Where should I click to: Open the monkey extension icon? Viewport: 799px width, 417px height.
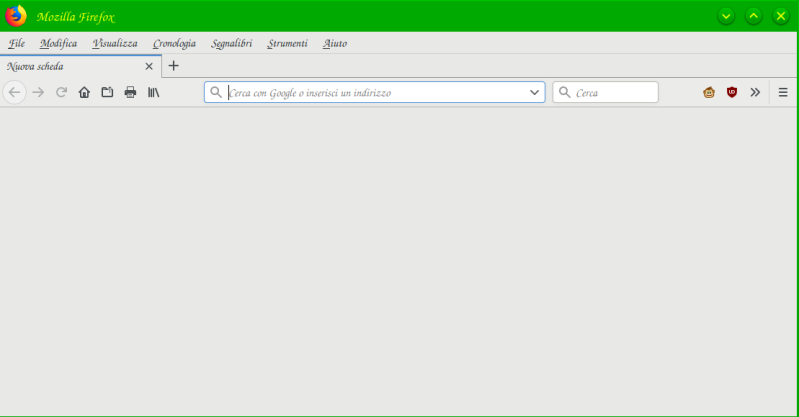(x=709, y=92)
